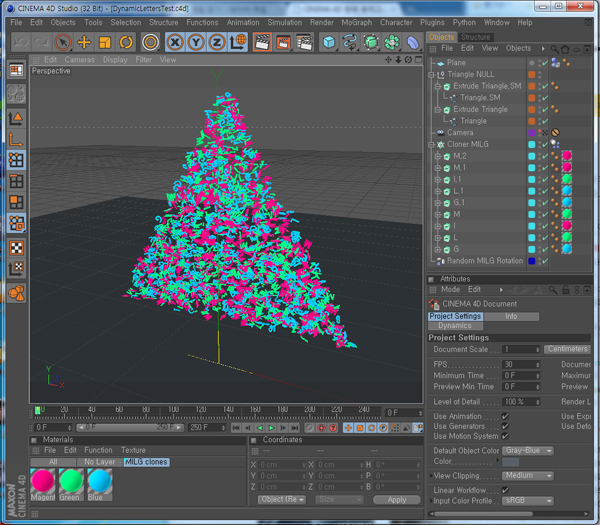
Task: Toggle Use Motion System checkbox
Action: [505, 436]
